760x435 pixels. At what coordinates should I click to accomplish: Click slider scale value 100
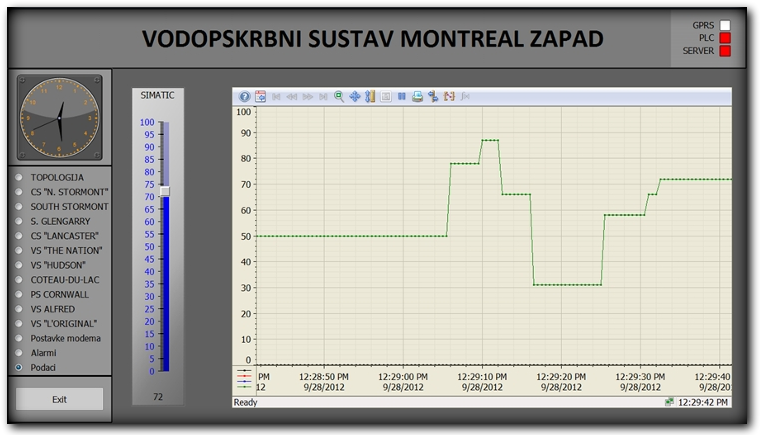tap(147, 122)
